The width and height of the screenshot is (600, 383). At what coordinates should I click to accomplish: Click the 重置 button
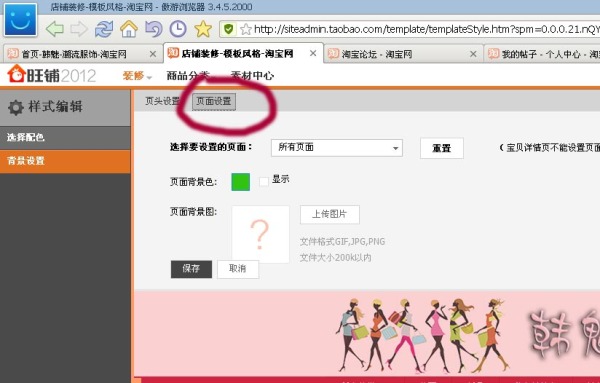(442, 148)
